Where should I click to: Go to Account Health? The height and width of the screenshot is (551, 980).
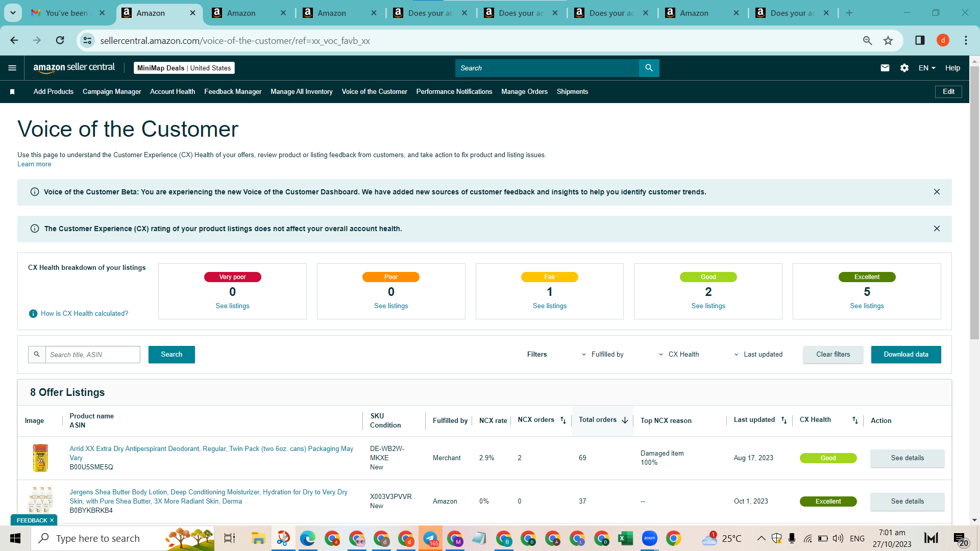(173, 92)
